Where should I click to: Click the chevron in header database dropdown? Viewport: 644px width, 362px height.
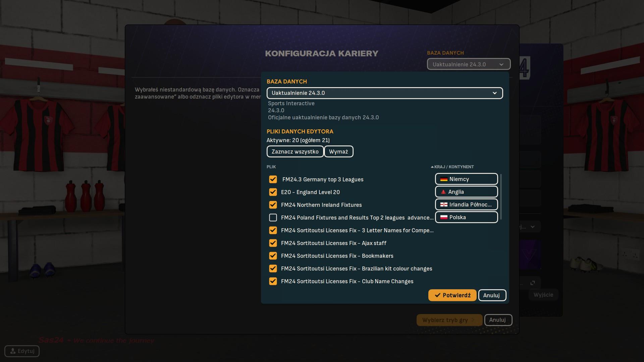(x=501, y=65)
